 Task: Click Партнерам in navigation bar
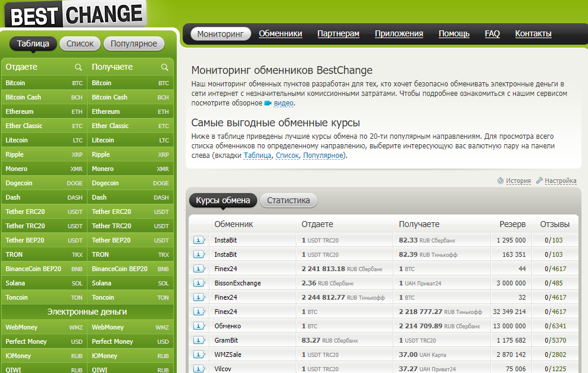338,34
